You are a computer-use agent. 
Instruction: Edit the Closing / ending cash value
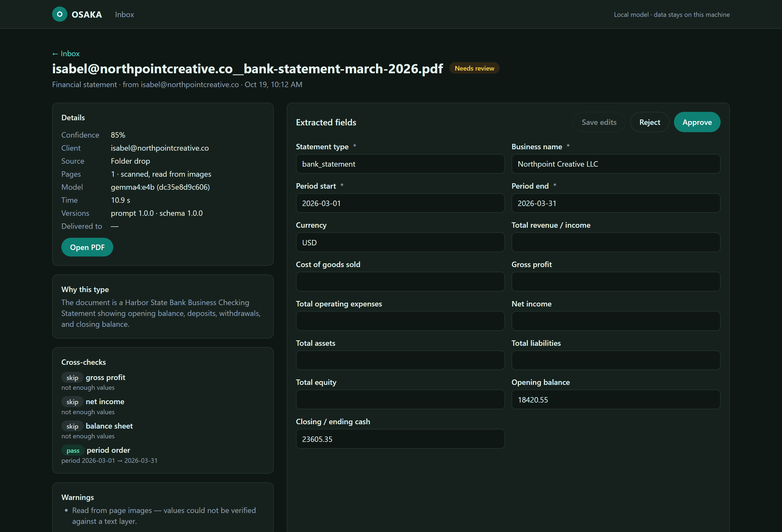400,439
